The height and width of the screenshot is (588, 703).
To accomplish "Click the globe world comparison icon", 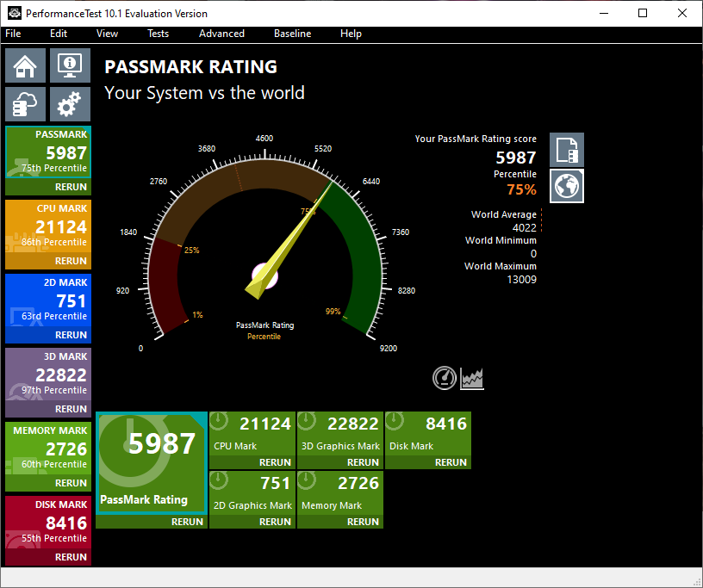I will tap(567, 186).
